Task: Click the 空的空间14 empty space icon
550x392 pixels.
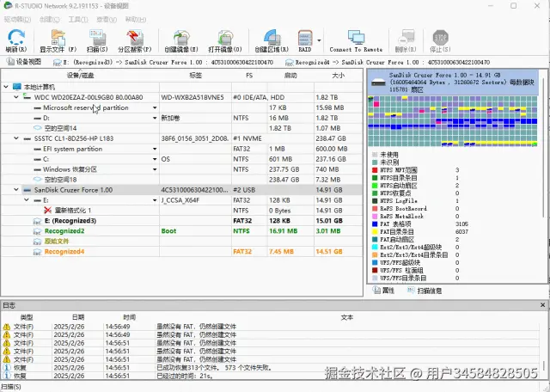Action: tap(38, 128)
